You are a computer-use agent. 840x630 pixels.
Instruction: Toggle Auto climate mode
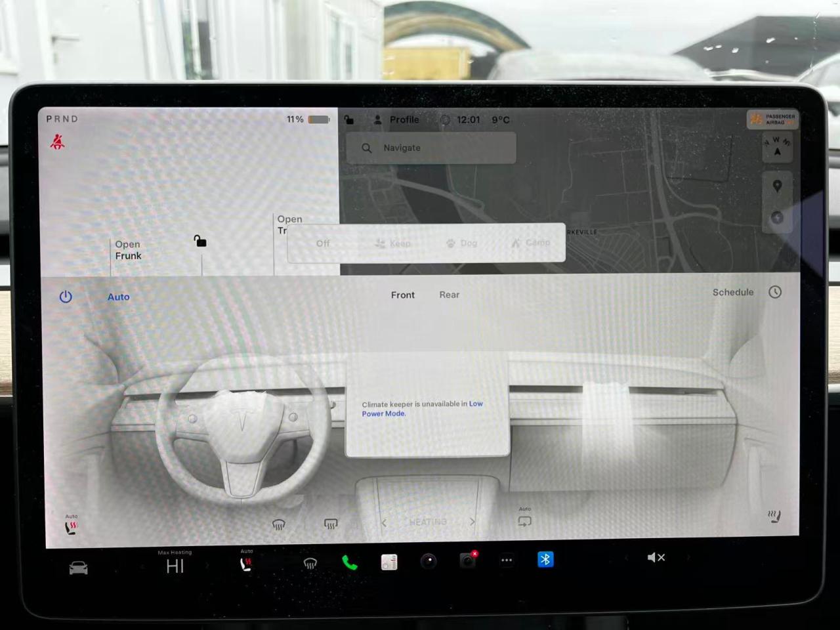[118, 297]
